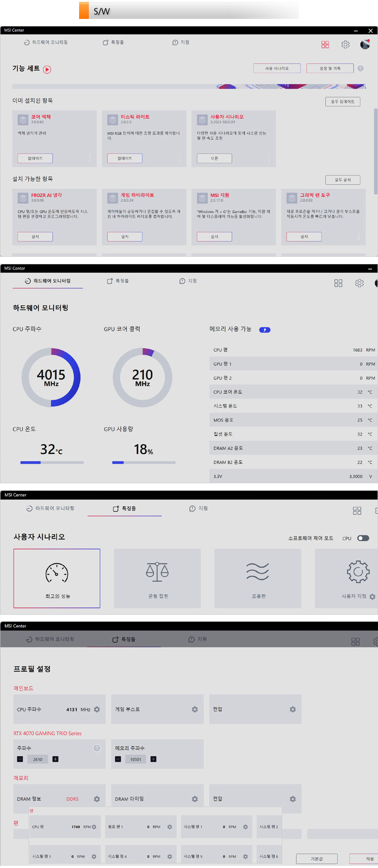Open the 지원 tab in top window
This screenshot has width=378, height=868.
(181, 43)
